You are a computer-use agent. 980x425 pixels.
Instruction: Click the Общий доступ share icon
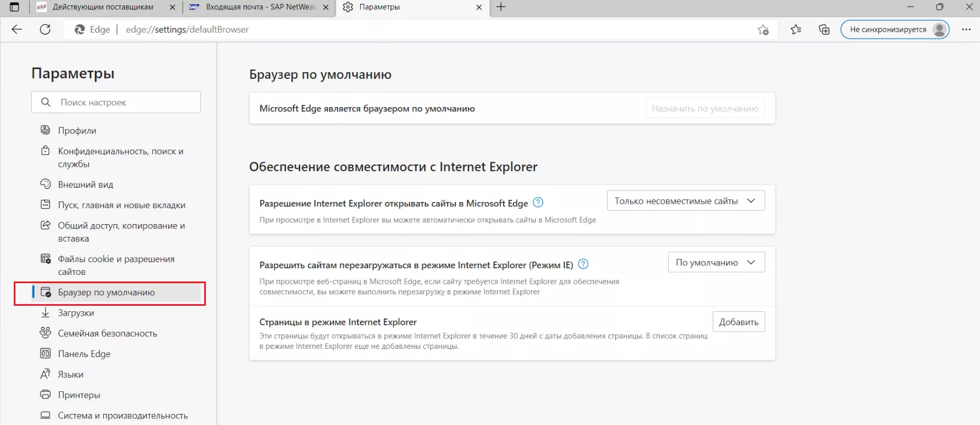coord(45,225)
